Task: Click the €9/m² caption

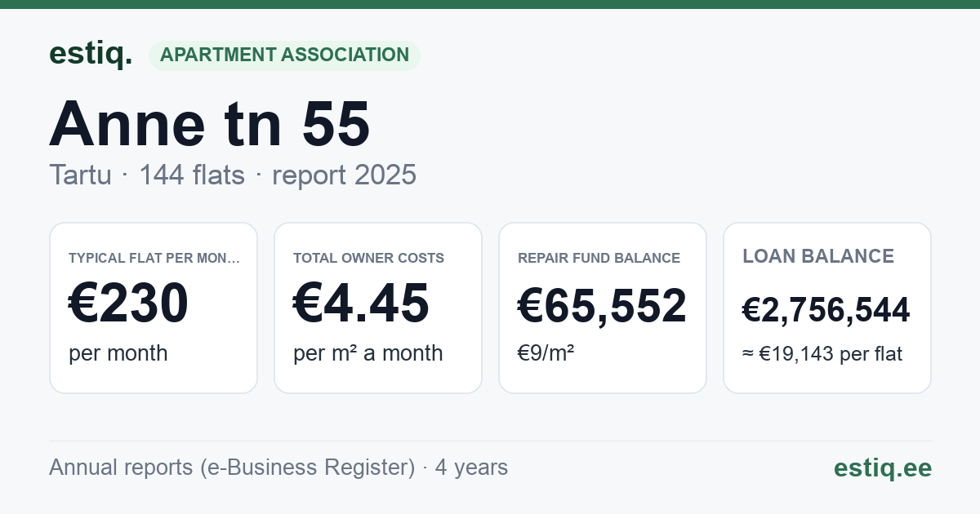Action: [546, 353]
